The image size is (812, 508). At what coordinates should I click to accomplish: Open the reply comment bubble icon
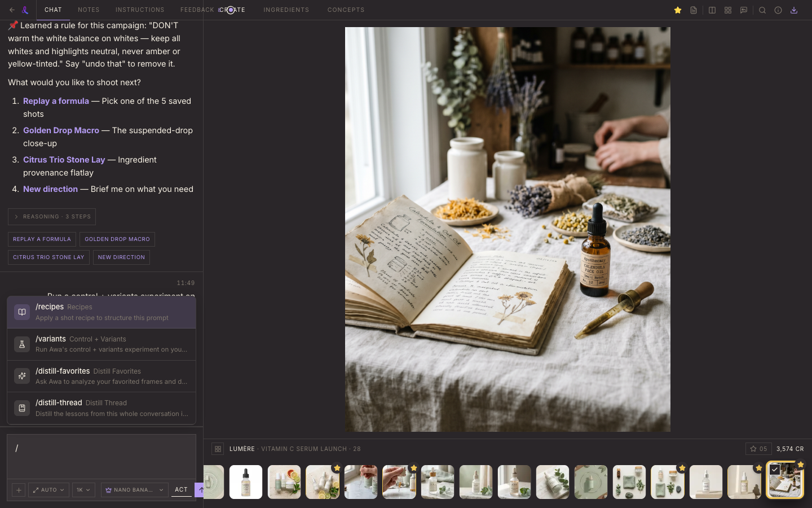(x=744, y=10)
